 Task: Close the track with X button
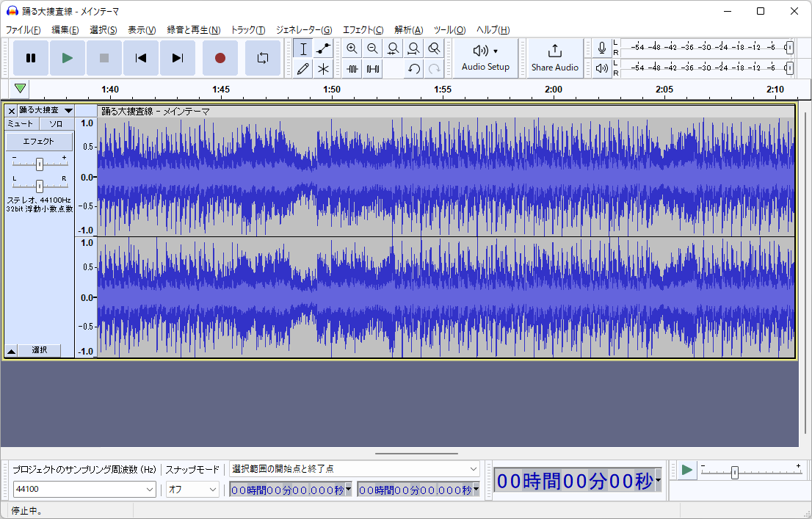click(12, 111)
